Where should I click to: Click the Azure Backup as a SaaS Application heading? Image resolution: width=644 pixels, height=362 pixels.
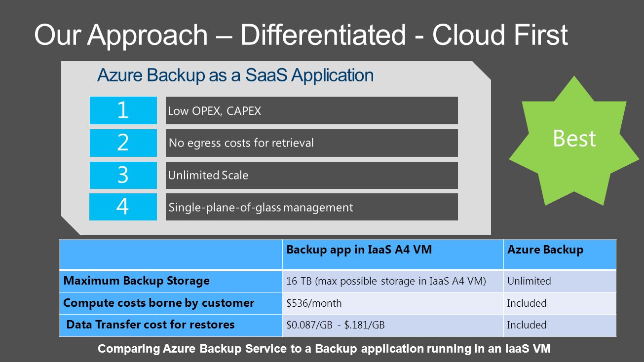[x=235, y=75]
